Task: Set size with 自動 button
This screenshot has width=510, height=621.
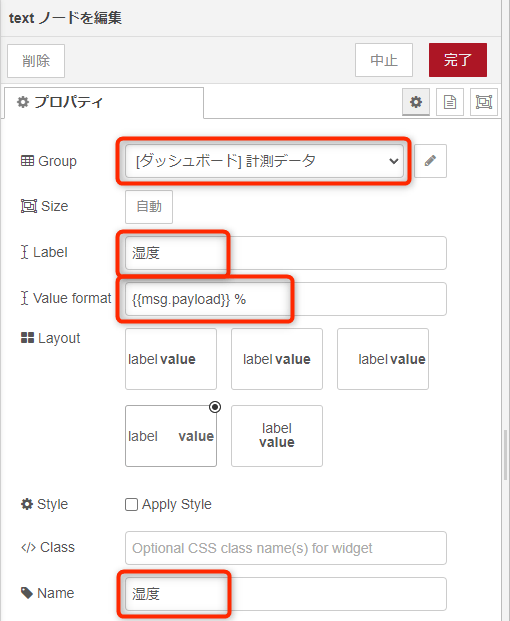Action: point(149,207)
